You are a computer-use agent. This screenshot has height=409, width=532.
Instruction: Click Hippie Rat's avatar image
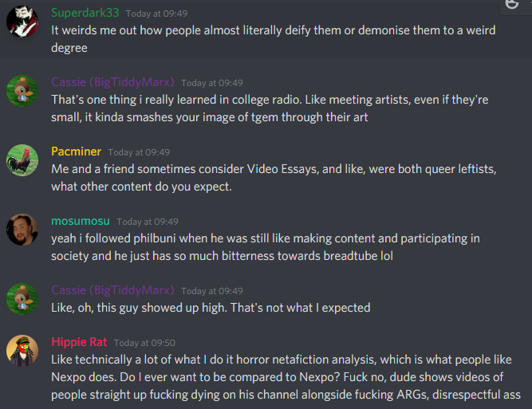tap(22, 351)
